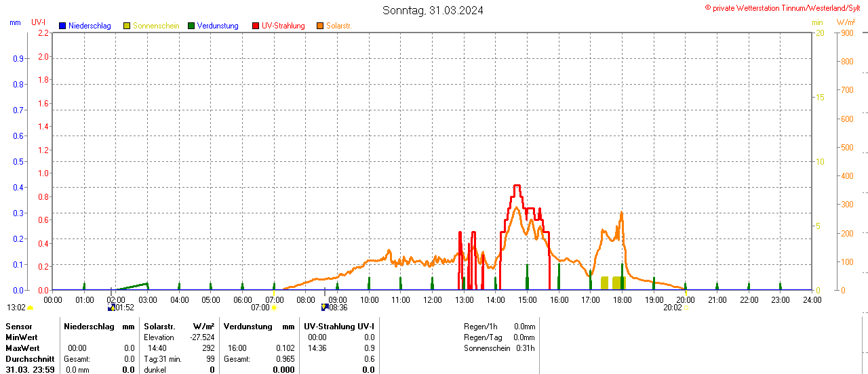Click the sunset icon under 20:02
The height and width of the screenshot is (374, 868).
(x=686, y=308)
